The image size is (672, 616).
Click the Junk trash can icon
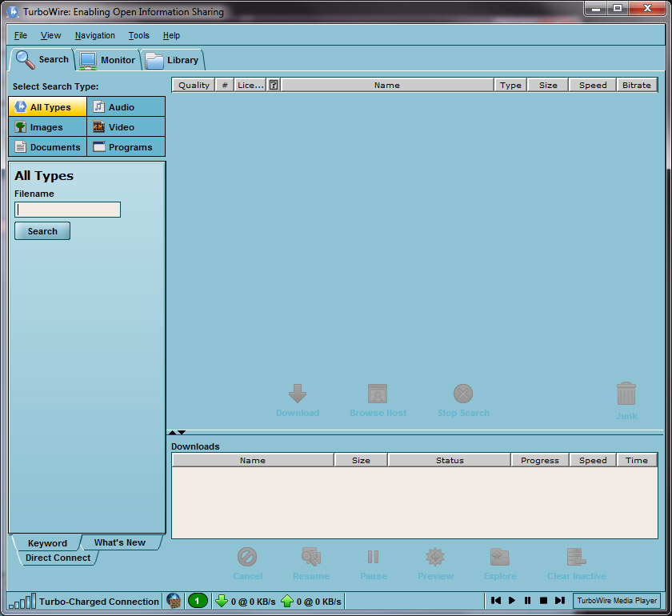point(626,394)
